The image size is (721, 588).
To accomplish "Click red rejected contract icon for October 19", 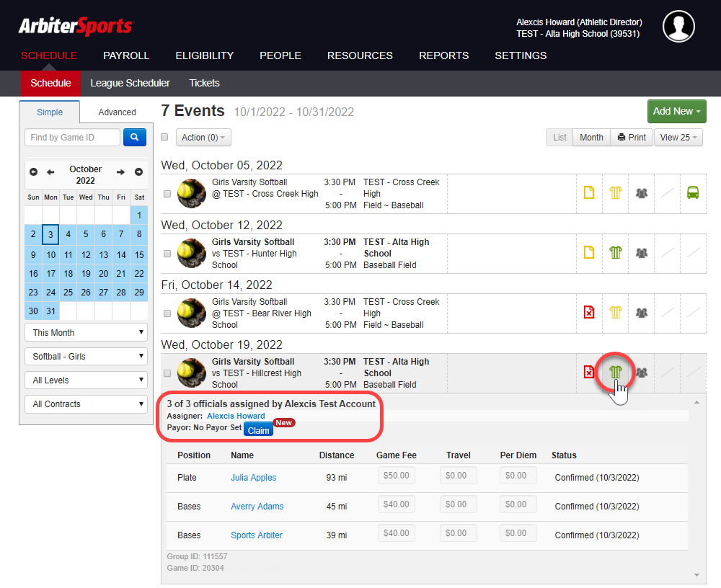I will (588, 372).
